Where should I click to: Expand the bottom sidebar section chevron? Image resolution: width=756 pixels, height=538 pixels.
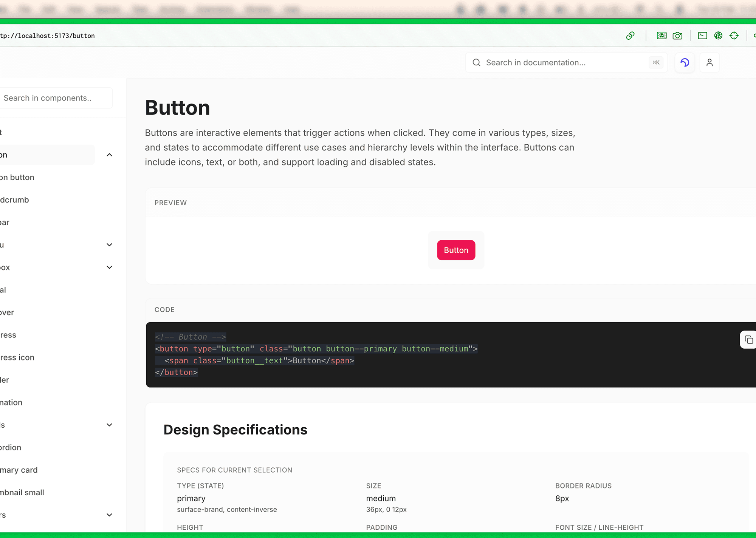(109, 515)
